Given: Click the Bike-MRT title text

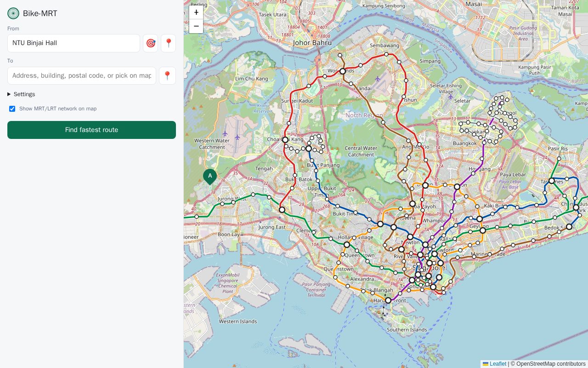Looking at the screenshot, I should (x=40, y=13).
